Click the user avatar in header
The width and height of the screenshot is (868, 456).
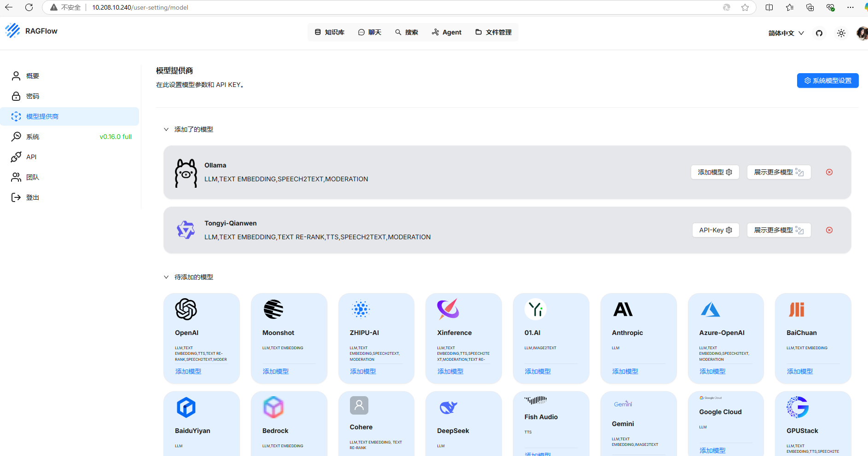pos(862,33)
